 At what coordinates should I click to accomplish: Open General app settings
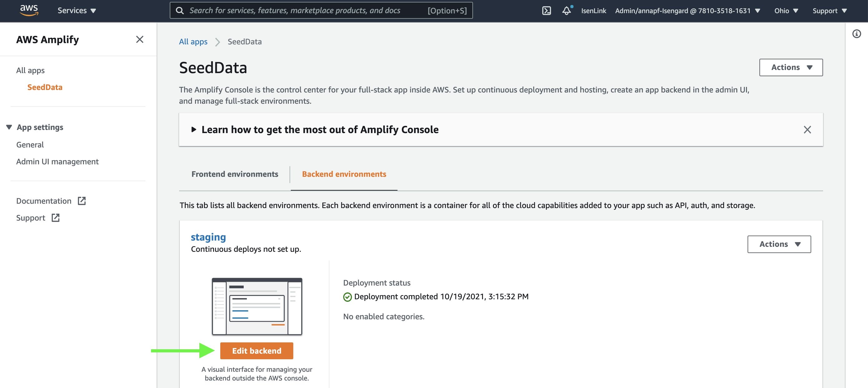pos(30,144)
